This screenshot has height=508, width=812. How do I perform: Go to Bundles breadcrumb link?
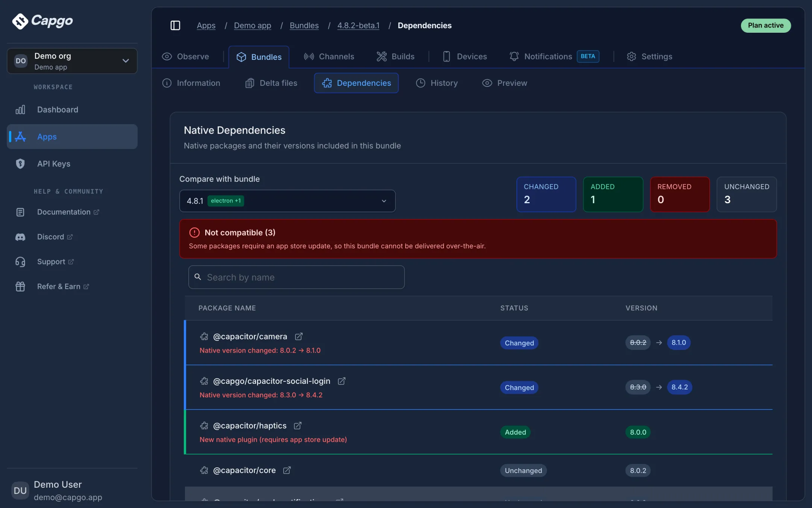tap(304, 25)
